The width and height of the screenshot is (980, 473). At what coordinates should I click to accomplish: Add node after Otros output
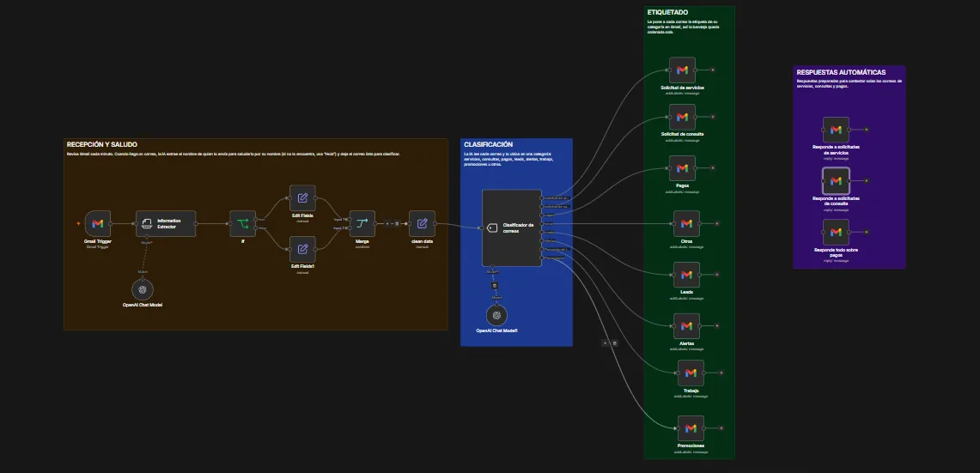pos(717,223)
